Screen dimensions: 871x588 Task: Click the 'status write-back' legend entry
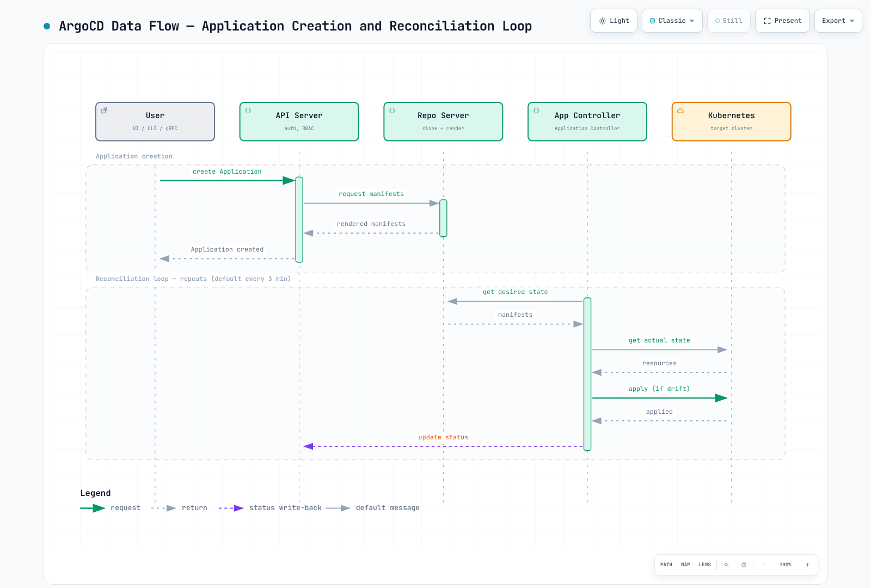pyautogui.click(x=271, y=508)
